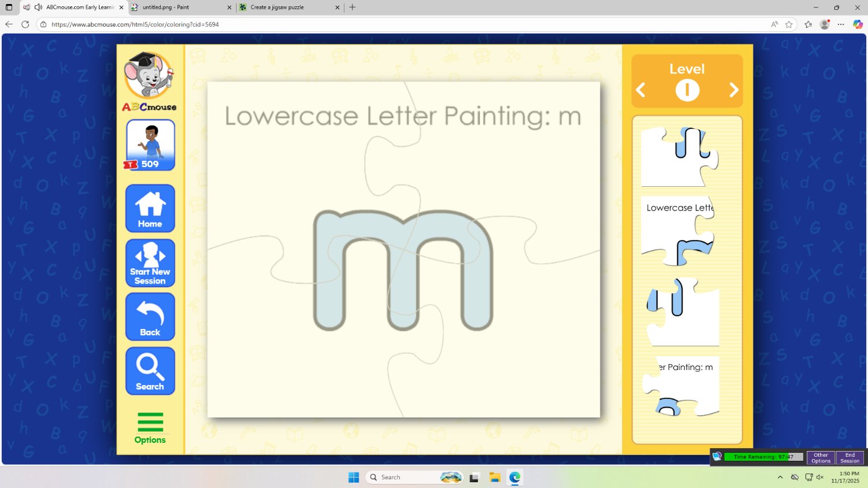Click the Home icon in sidebar
Image resolution: width=868 pixels, height=488 pixels.
150,208
